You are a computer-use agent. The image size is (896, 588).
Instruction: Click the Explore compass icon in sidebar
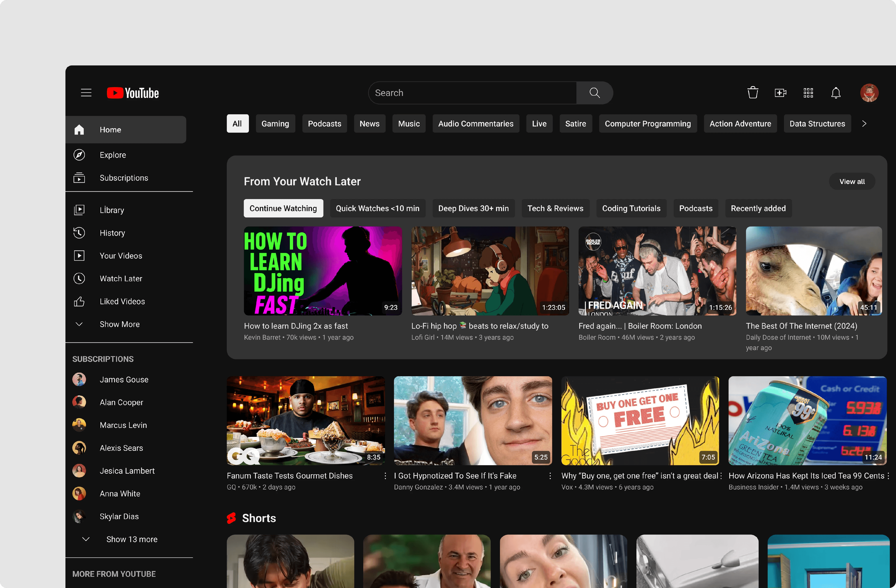[x=79, y=155]
